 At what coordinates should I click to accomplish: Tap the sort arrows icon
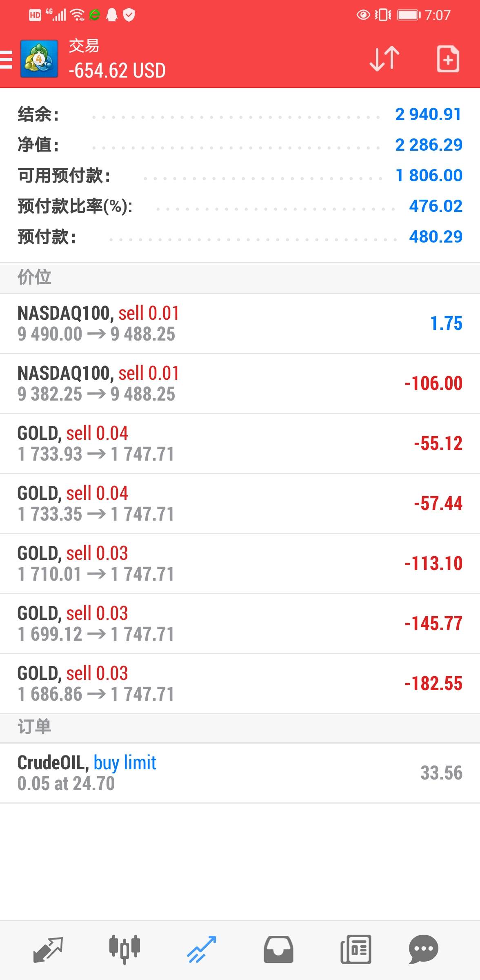tap(384, 59)
